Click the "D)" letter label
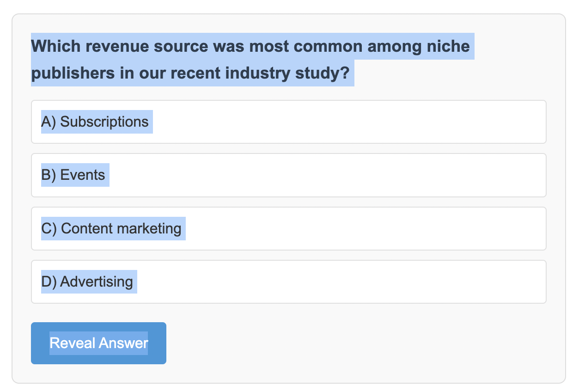 [48, 282]
